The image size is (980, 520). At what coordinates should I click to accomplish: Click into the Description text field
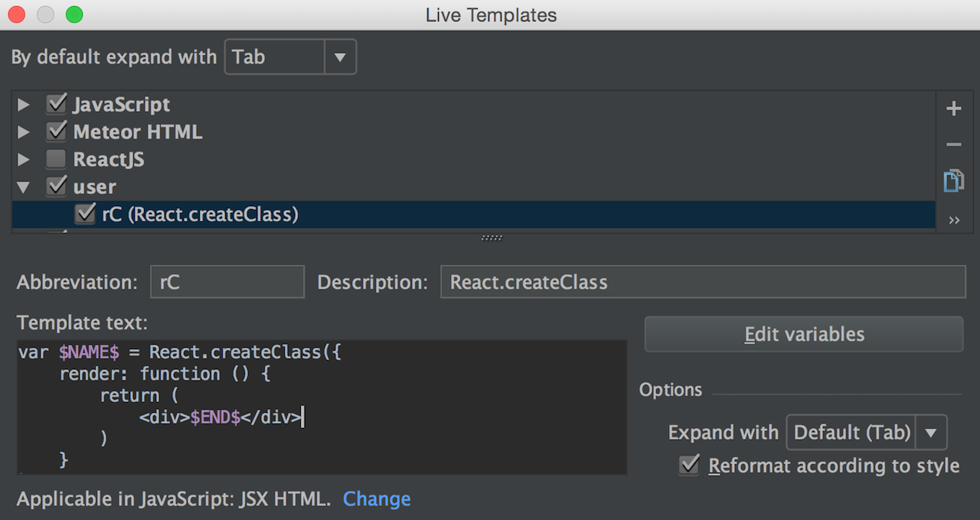(703, 282)
